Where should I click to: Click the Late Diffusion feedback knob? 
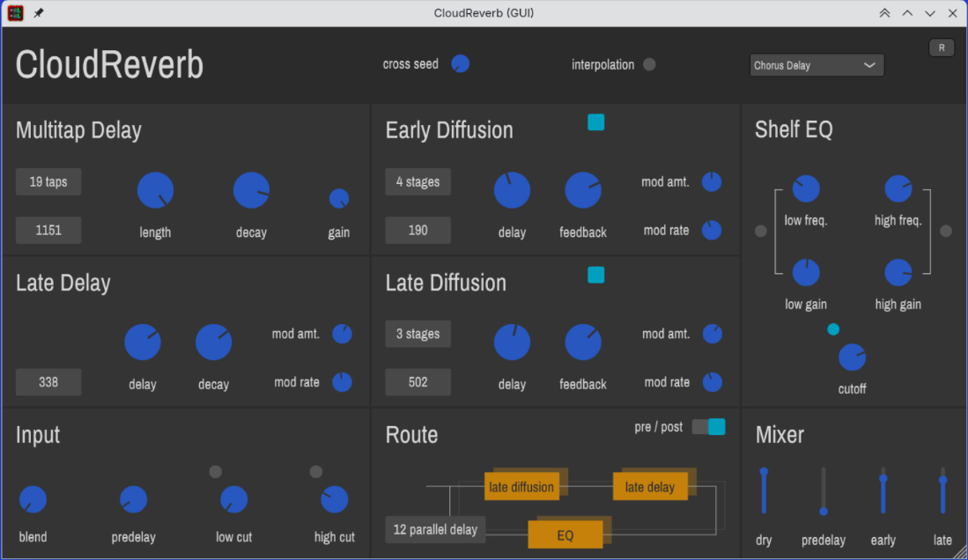tap(583, 342)
